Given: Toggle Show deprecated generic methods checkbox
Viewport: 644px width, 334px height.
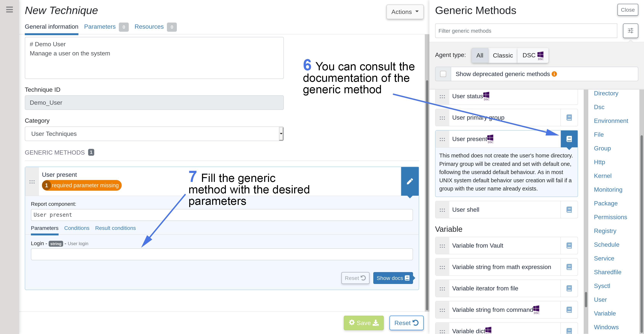Looking at the screenshot, I should pyautogui.click(x=444, y=74).
